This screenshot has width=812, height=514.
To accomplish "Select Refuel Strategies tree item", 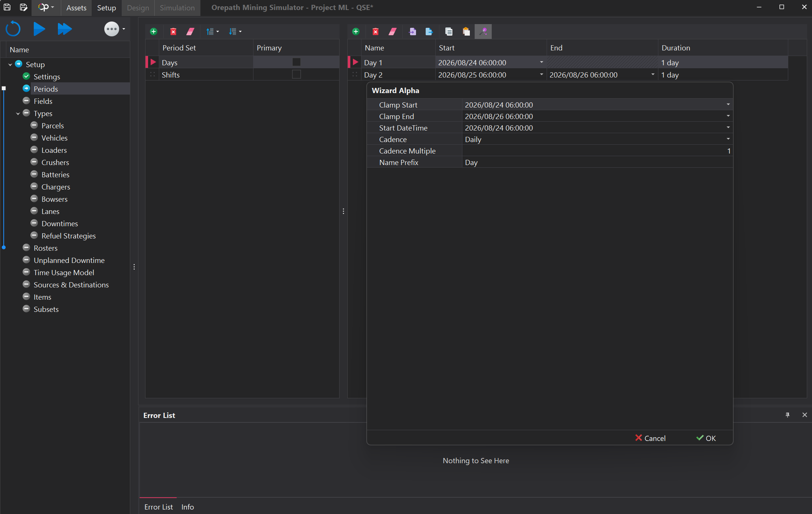I will click(69, 236).
